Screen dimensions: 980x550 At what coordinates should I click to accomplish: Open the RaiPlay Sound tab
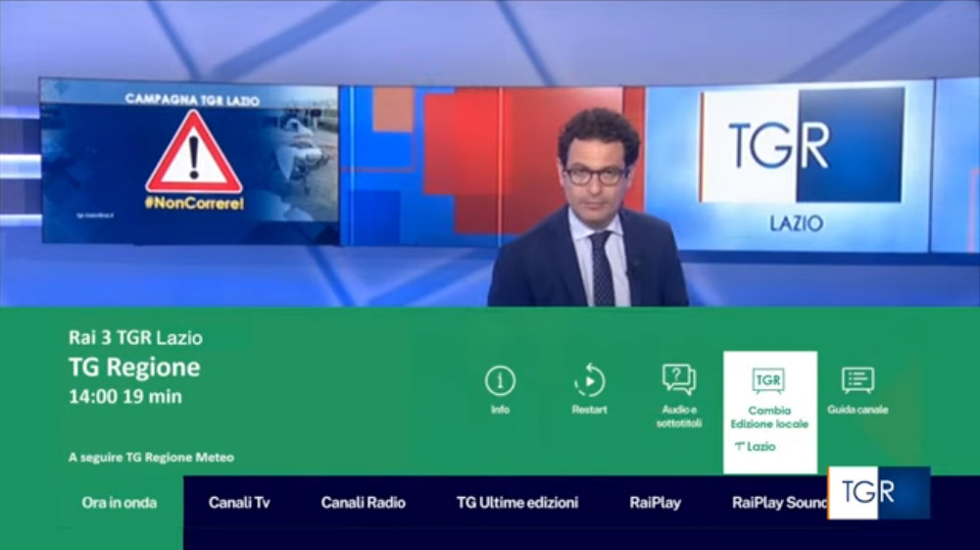click(x=779, y=503)
